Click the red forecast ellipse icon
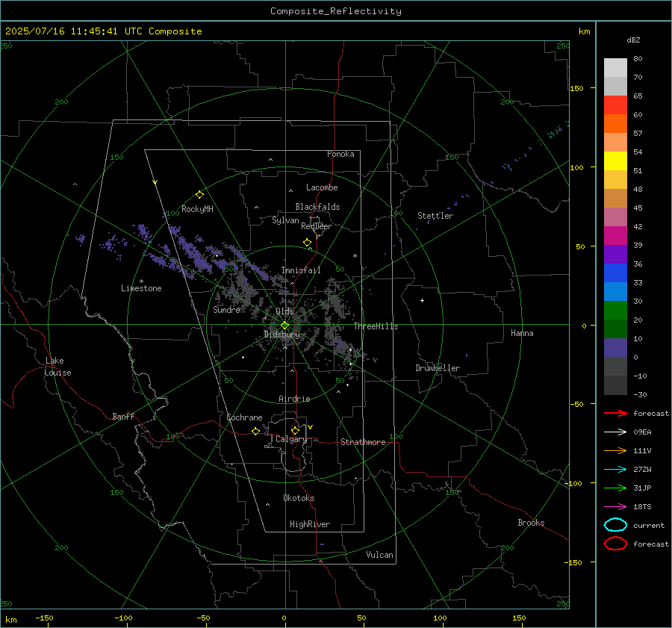 coord(615,544)
